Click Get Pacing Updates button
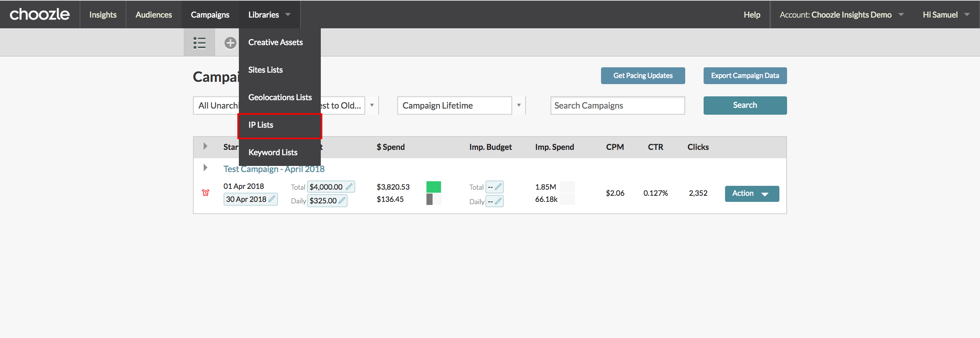980x338 pixels. point(643,76)
